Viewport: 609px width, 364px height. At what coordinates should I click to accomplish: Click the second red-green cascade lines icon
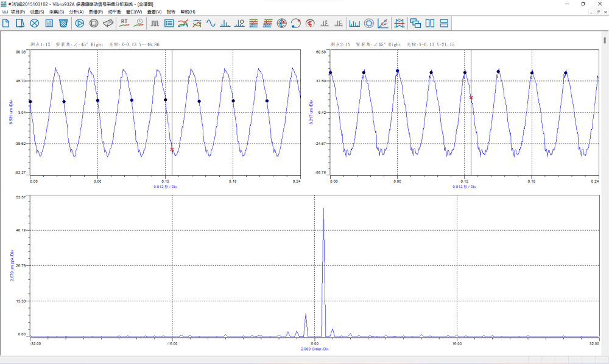(267, 23)
